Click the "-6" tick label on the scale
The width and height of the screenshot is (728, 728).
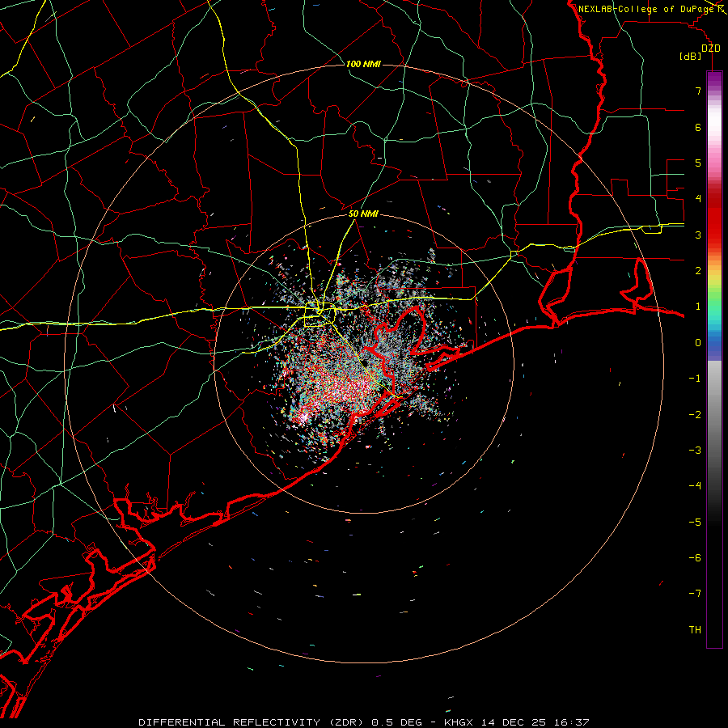click(x=695, y=558)
